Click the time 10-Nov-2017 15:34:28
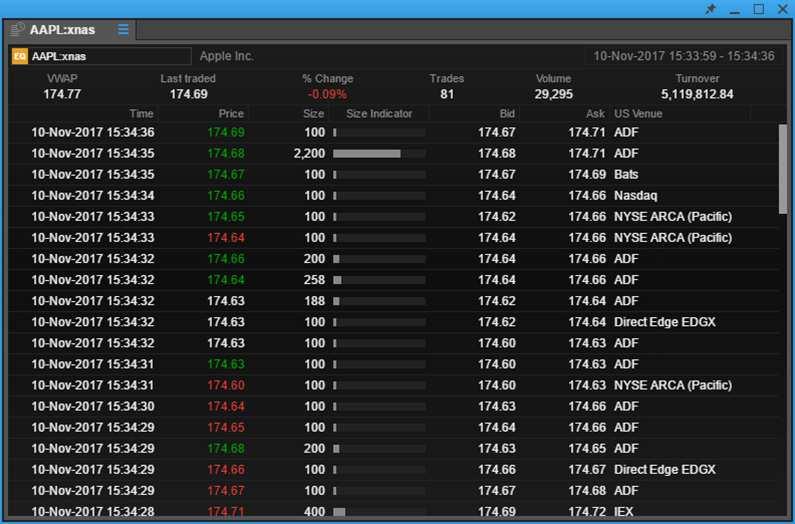The height and width of the screenshot is (524, 795). (93, 512)
